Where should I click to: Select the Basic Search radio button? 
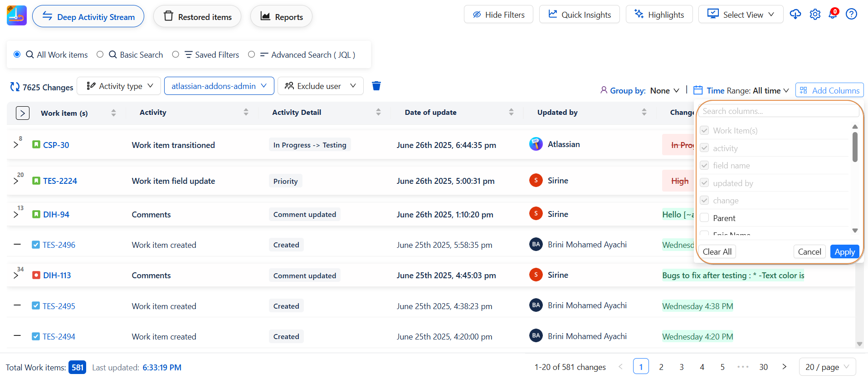coord(100,54)
